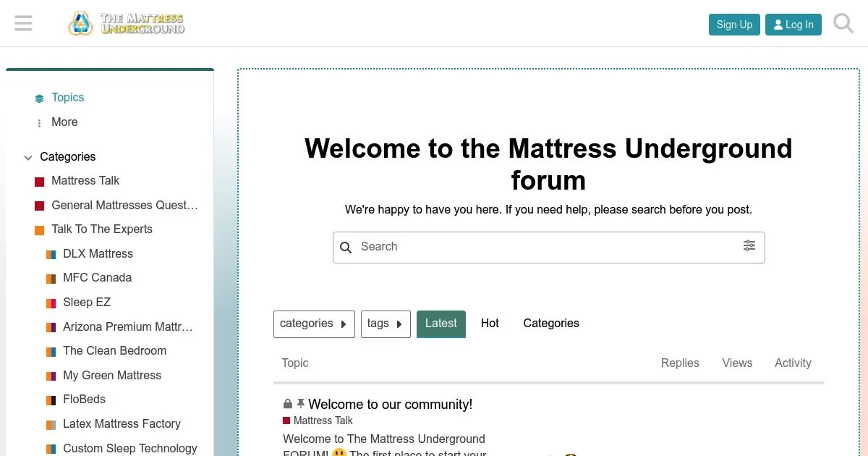The width and height of the screenshot is (868, 456).
Task: Open the Latex Mattress Factory subcategory
Action: tap(122, 424)
